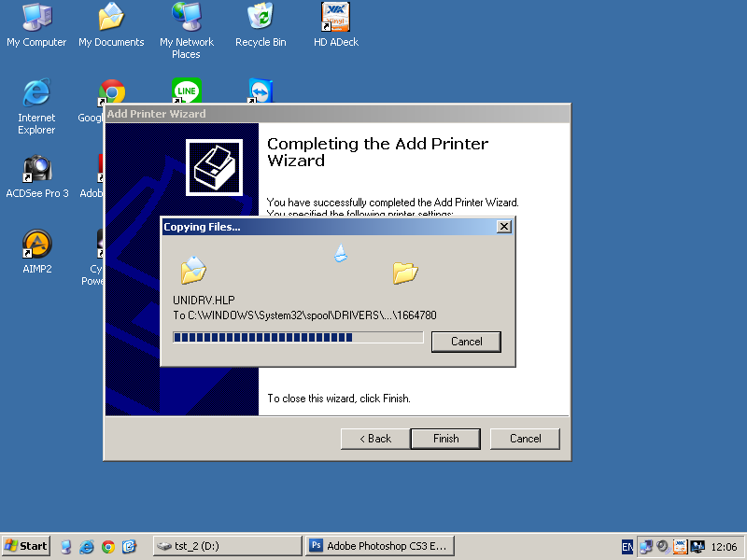The height and width of the screenshot is (560, 747).
Task: Switch to tst_2 (D:) taskbar window
Action: [228, 546]
